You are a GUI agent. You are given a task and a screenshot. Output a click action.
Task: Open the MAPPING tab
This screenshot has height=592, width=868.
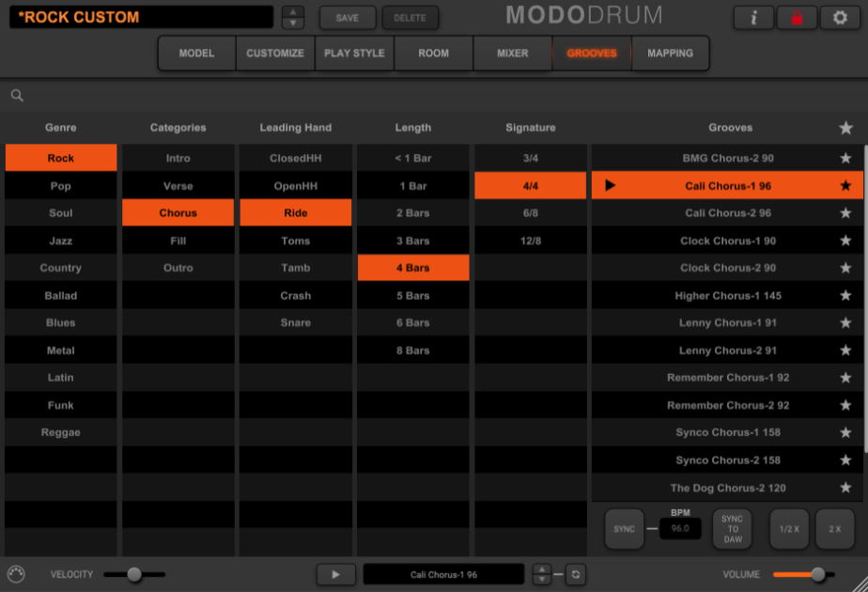(671, 54)
